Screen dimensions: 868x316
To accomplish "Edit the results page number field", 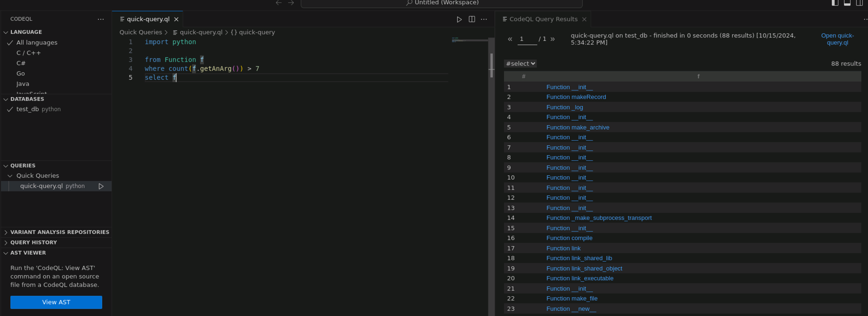I will tap(527, 39).
